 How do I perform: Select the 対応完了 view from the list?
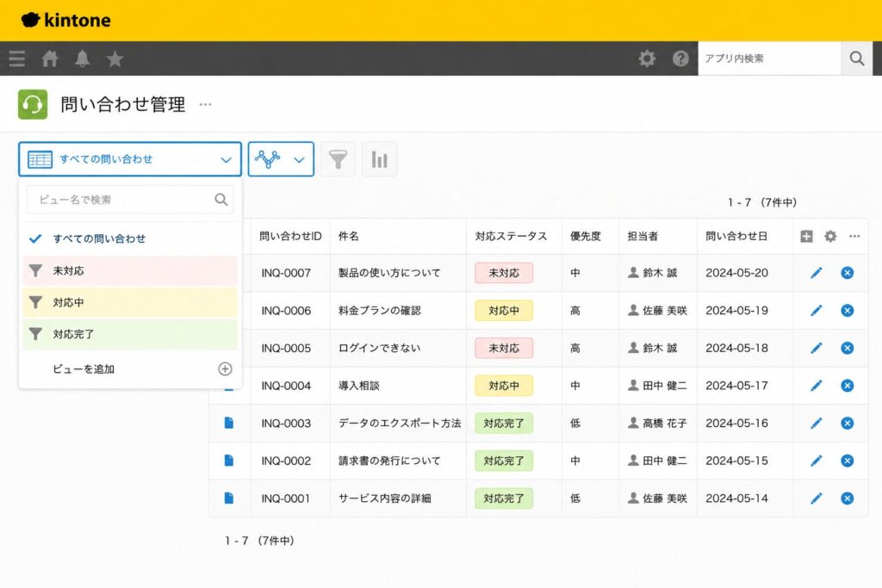(x=130, y=335)
